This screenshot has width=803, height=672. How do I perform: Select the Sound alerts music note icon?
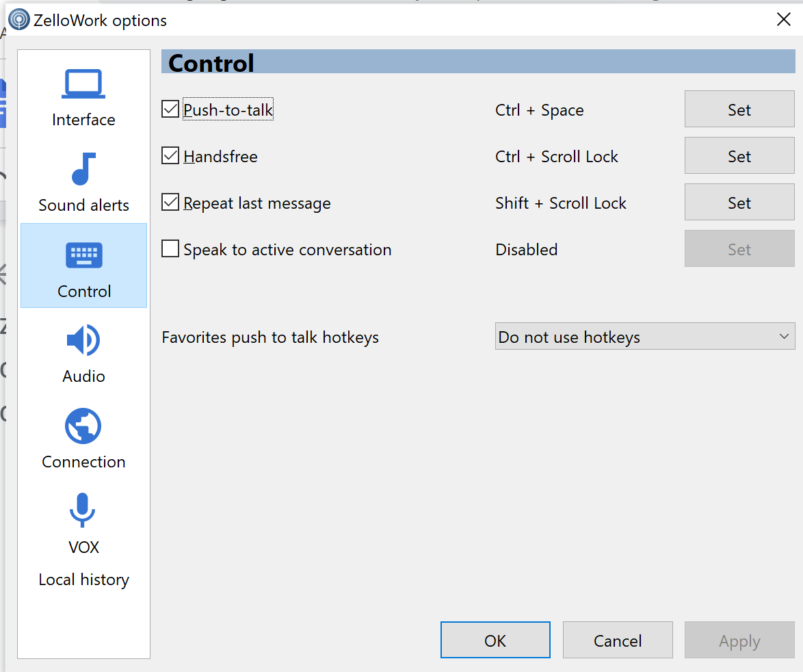point(83,168)
